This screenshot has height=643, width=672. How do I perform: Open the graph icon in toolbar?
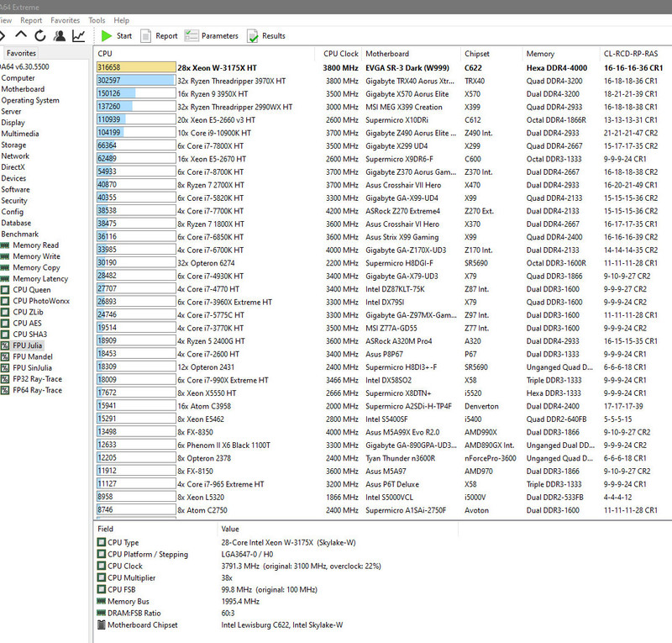[78, 35]
